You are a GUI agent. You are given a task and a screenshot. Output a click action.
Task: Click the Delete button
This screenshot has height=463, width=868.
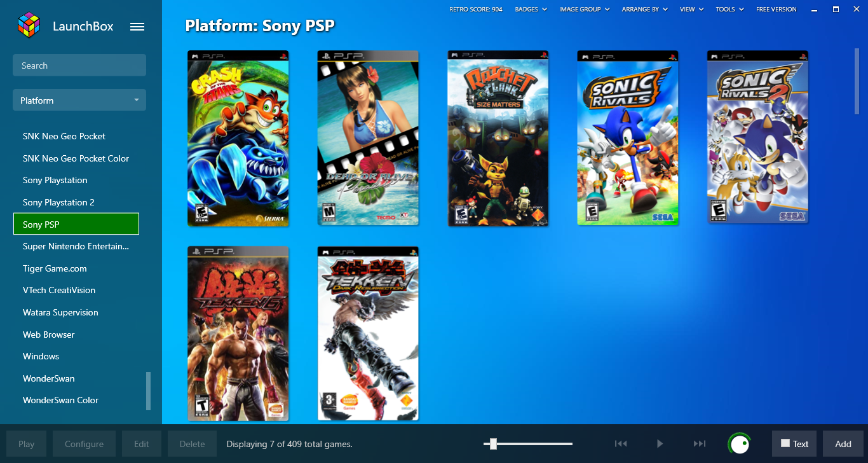point(192,444)
